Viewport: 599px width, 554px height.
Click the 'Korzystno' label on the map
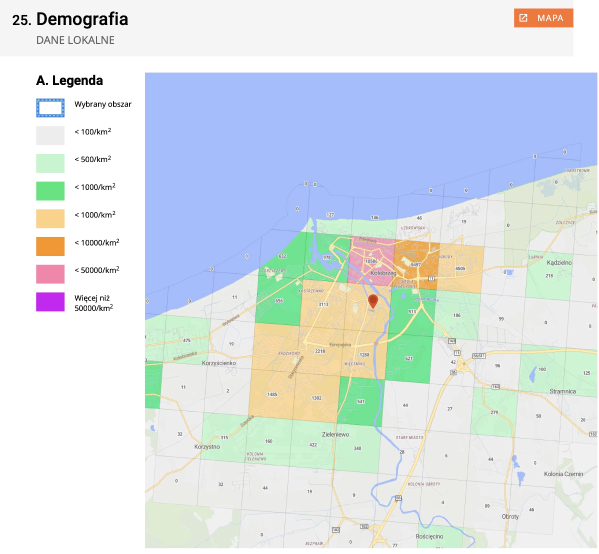point(207,446)
